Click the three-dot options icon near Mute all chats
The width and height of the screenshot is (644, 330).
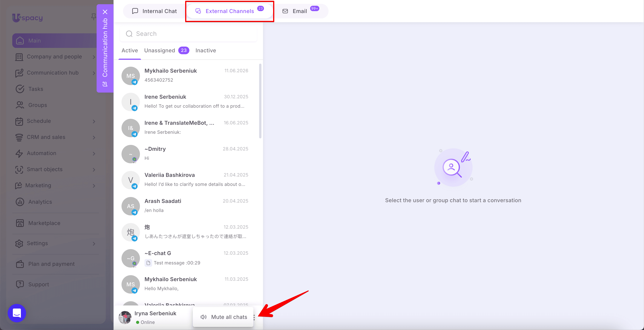click(x=254, y=317)
